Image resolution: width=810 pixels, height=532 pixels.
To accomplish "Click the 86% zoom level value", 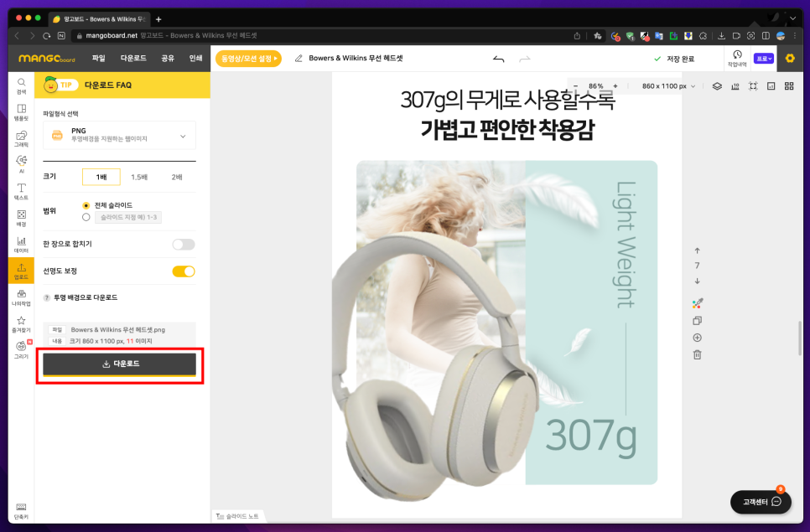I will pyautogui.click(x=595, y=86).
